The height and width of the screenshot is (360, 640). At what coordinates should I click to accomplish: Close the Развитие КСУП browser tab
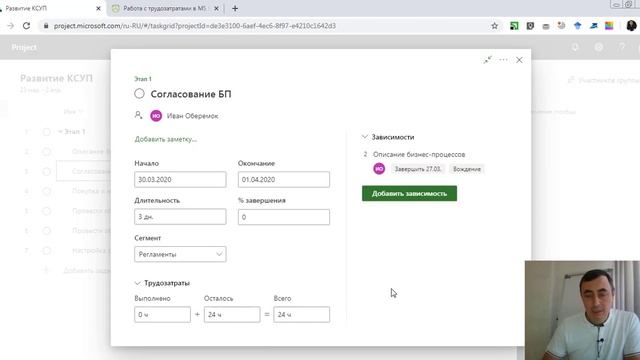98,8
